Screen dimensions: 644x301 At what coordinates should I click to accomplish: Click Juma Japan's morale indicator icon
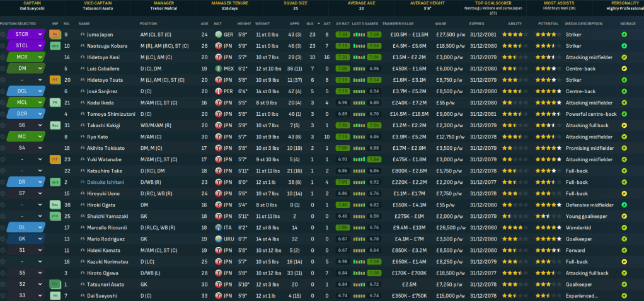pyautogui.click(x=623, y=34)
